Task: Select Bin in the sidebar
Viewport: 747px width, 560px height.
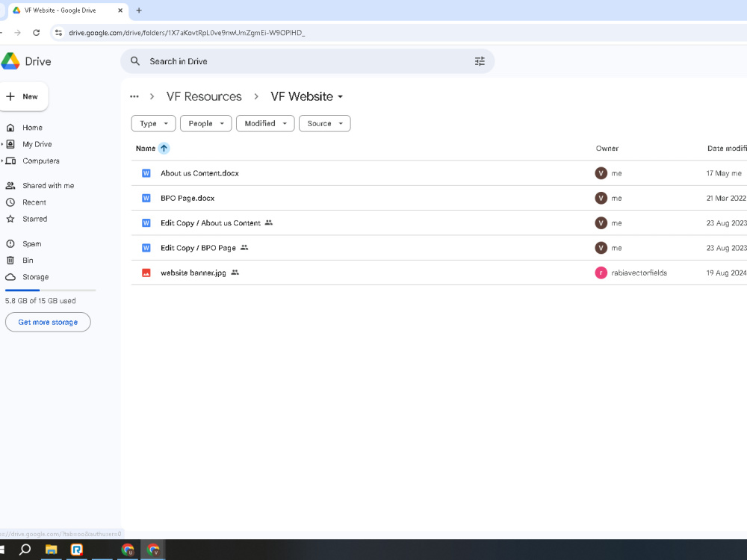Action: coord(28,261)
